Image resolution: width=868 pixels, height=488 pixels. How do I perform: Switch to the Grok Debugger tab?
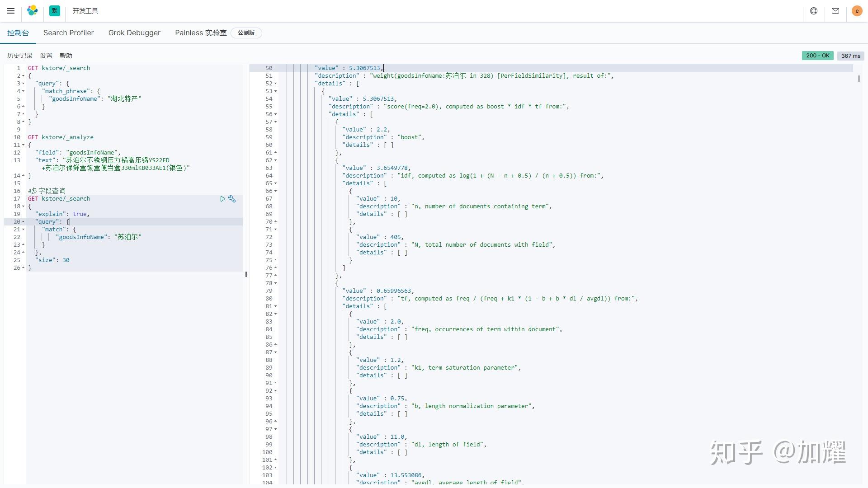[x=134, y=33]
